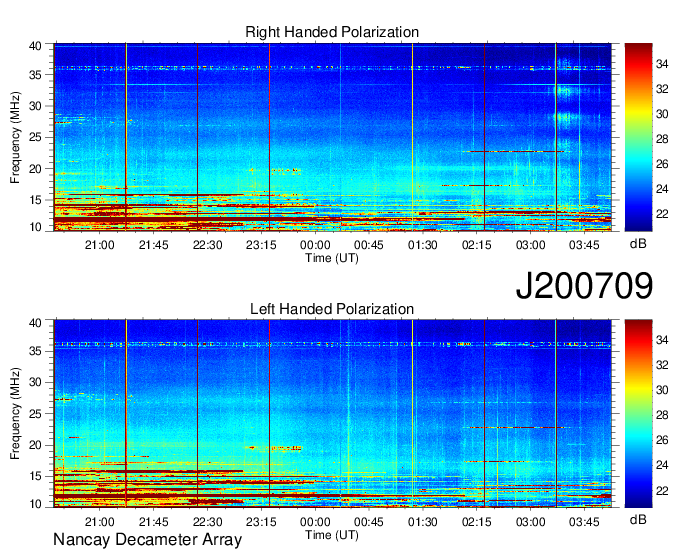Click the 20 frequency tick on Left Handed plot
This screenshot has height=552, width=680.
35,445
